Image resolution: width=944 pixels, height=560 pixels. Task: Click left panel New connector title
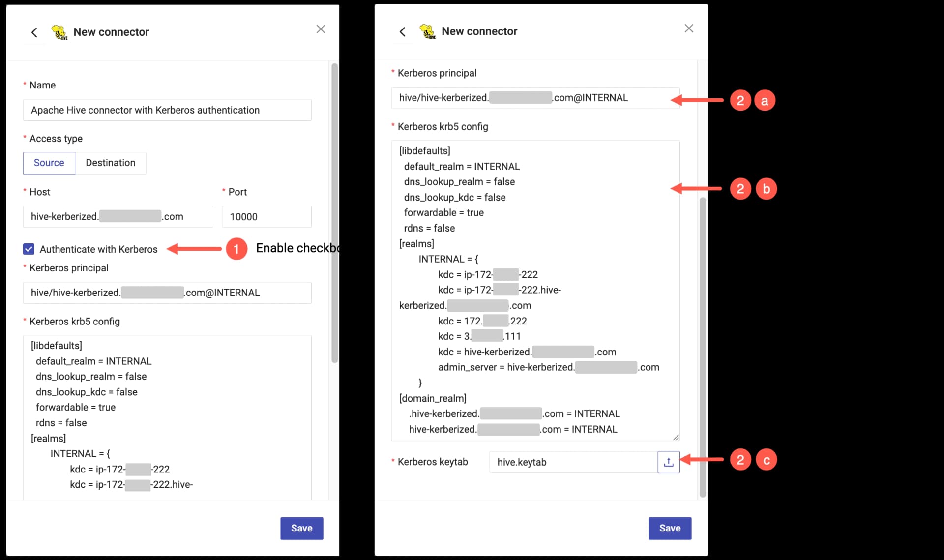click(x=111, y=32)
